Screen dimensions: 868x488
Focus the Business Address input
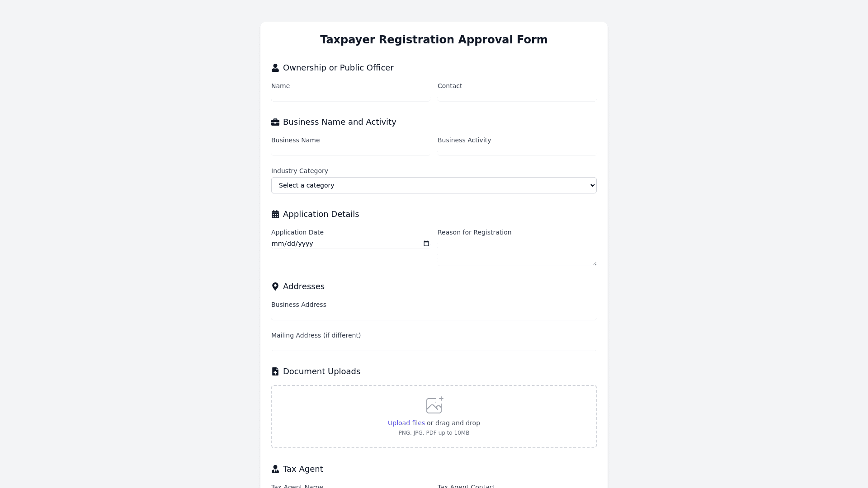coord(434,315)
